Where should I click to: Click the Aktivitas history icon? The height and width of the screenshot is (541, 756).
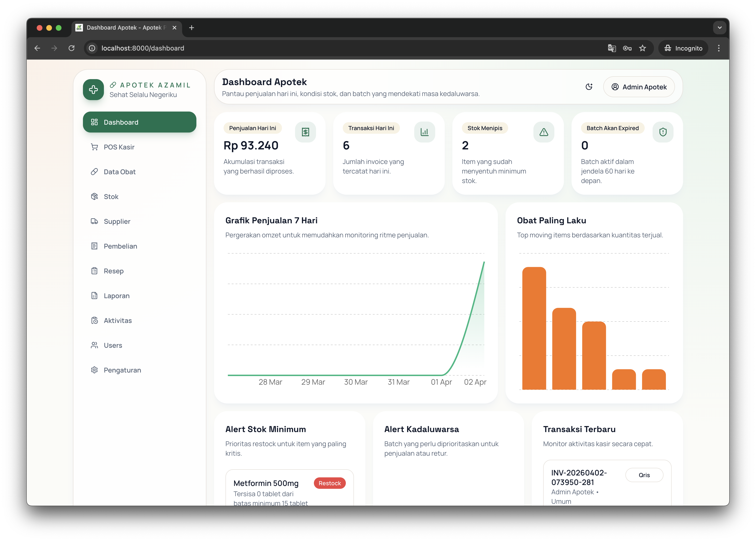pyautogui.click(x=95, y=321)
